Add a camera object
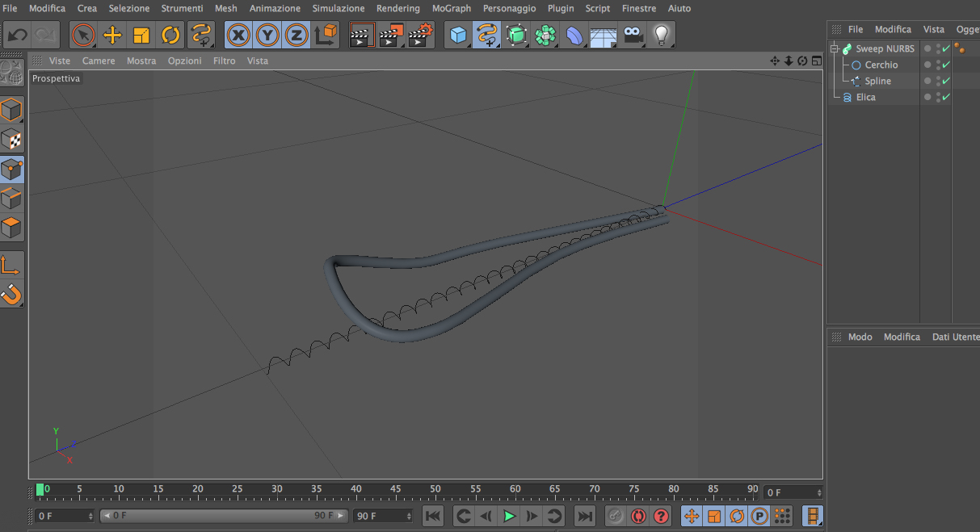Screen dimensions: 980x532 (x=633, y=35)
